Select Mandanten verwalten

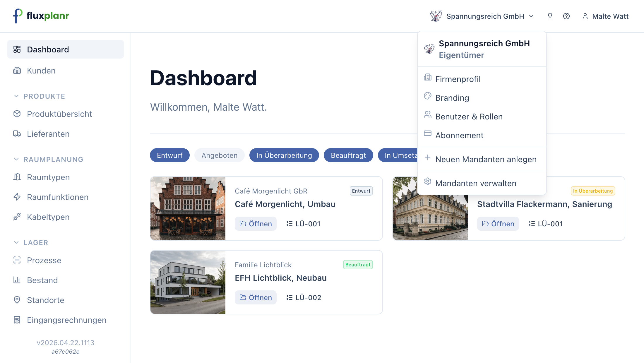pos(482,183)
